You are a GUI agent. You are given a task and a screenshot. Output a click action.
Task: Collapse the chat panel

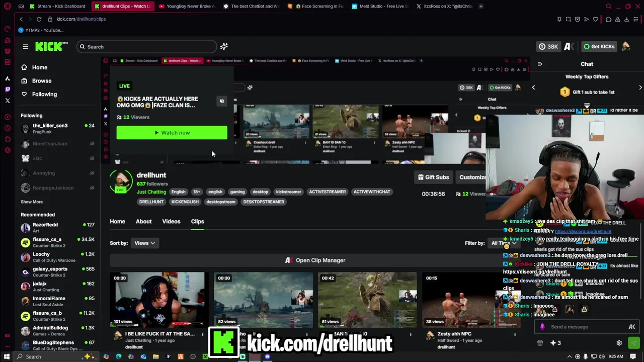click(540, 64)
